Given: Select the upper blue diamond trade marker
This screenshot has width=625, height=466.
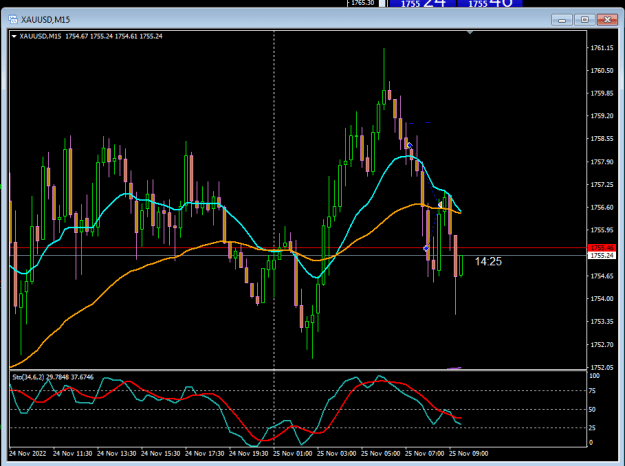Looking at the screenshot, I should click(x=409, y=146).
